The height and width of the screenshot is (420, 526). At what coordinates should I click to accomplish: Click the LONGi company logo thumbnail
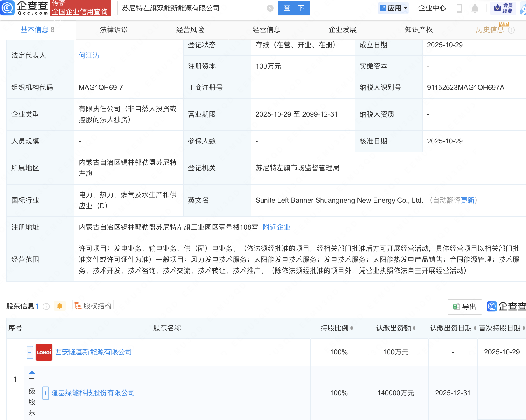point(44,352)
